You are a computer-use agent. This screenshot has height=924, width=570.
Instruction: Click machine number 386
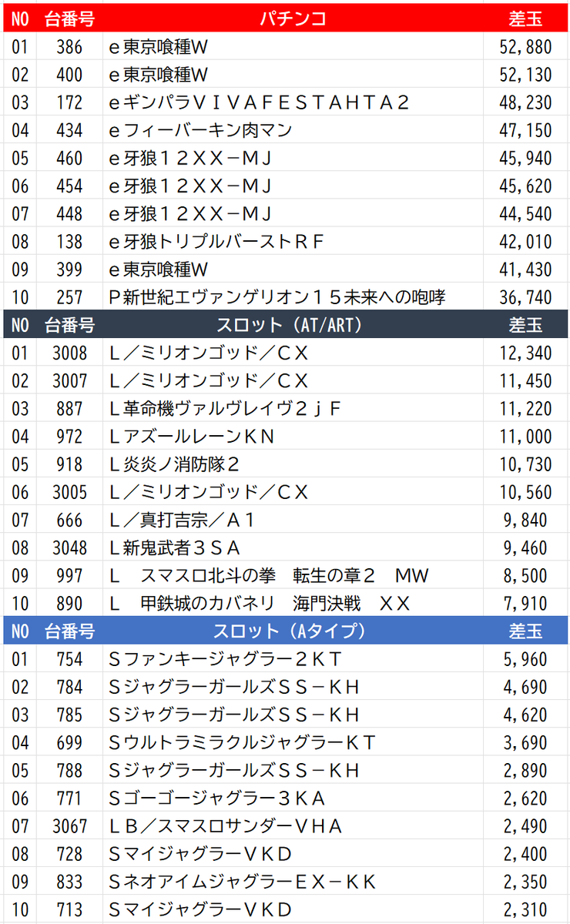click(x=69, y=47)
